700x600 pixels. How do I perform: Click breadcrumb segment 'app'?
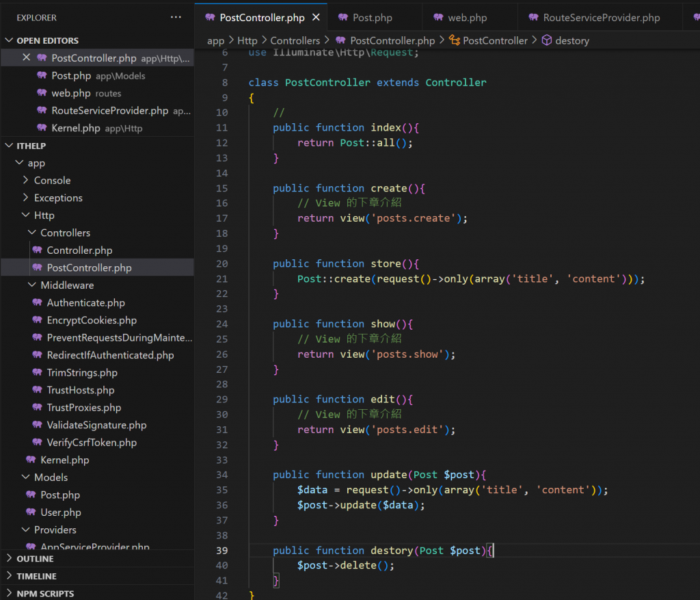(215, 40)
